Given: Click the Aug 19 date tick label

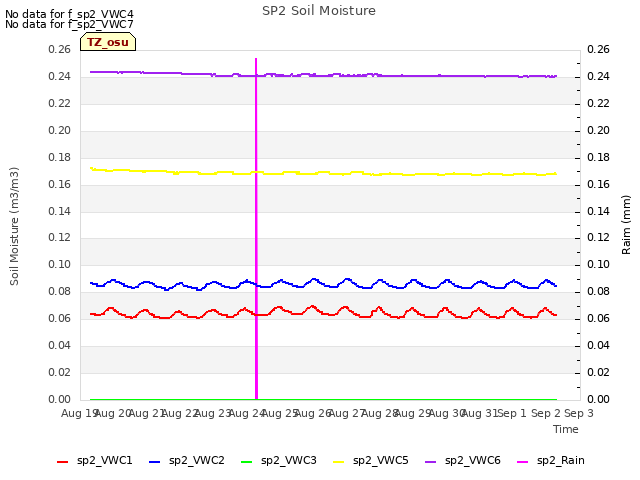Looking at the screenshot, I should 78,413.
